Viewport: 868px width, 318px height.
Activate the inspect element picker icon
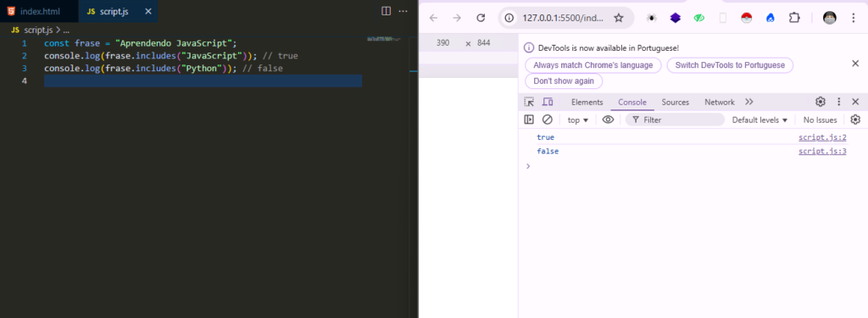tap(530, 102)
